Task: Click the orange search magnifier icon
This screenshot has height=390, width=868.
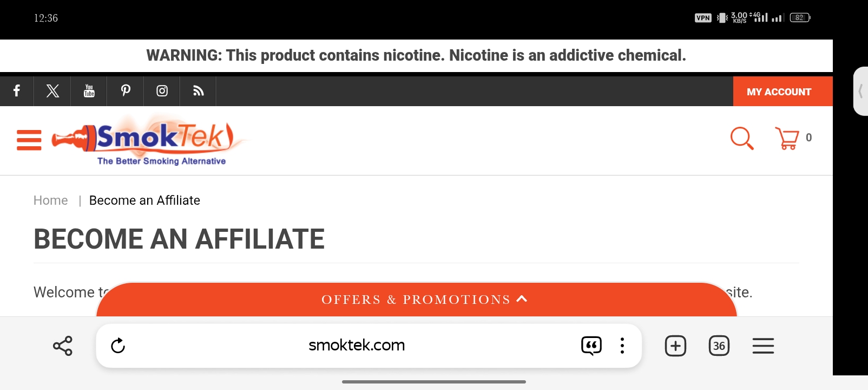Action: 742,138
